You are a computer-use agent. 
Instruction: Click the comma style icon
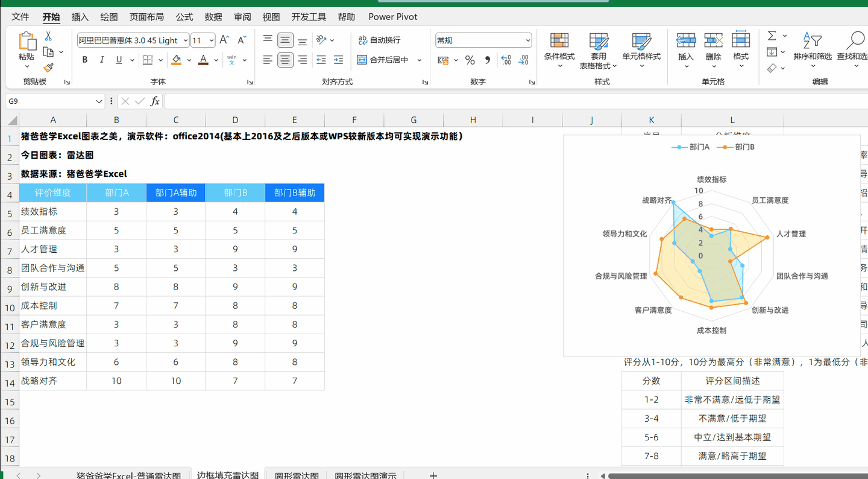pyautogui.click(x=488, y=60)
